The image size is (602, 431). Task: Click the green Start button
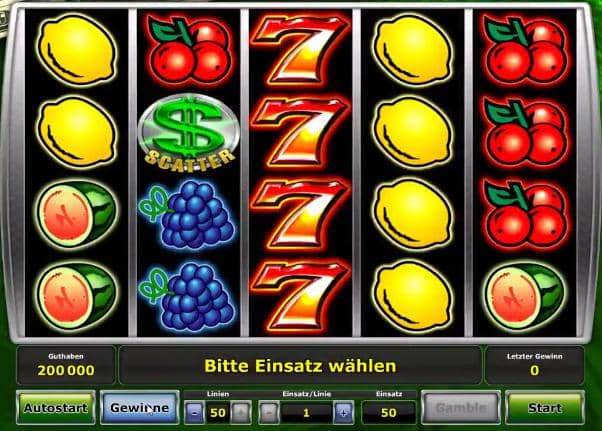point(545,408)
